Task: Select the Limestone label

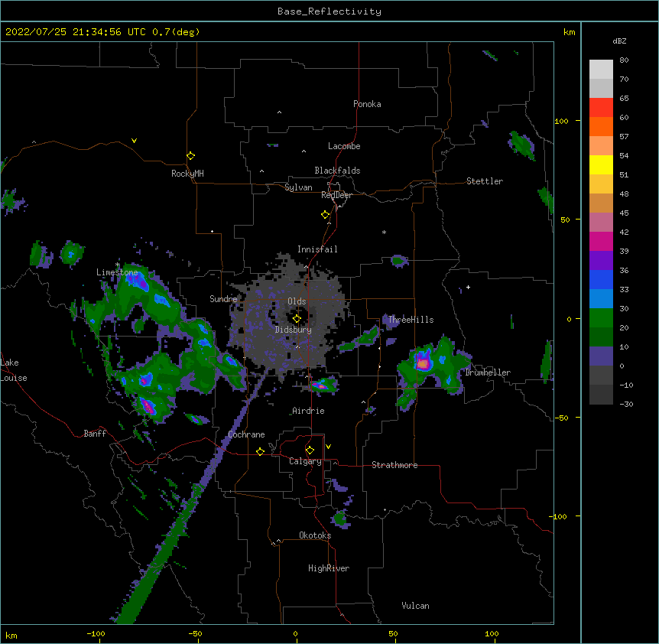Action: click(117, 272)
